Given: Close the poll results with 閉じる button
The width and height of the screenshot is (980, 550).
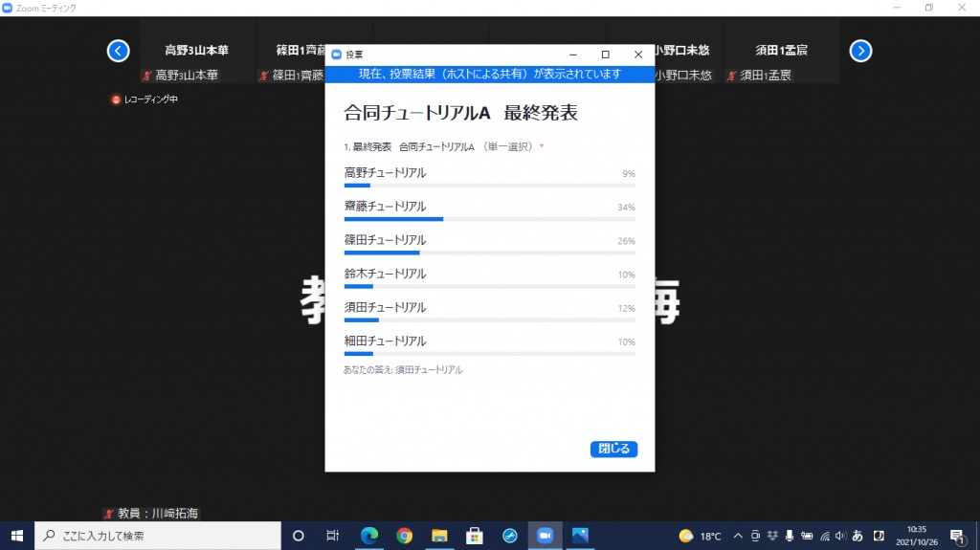Looking at the screenshot, I should tap(613, 449).
